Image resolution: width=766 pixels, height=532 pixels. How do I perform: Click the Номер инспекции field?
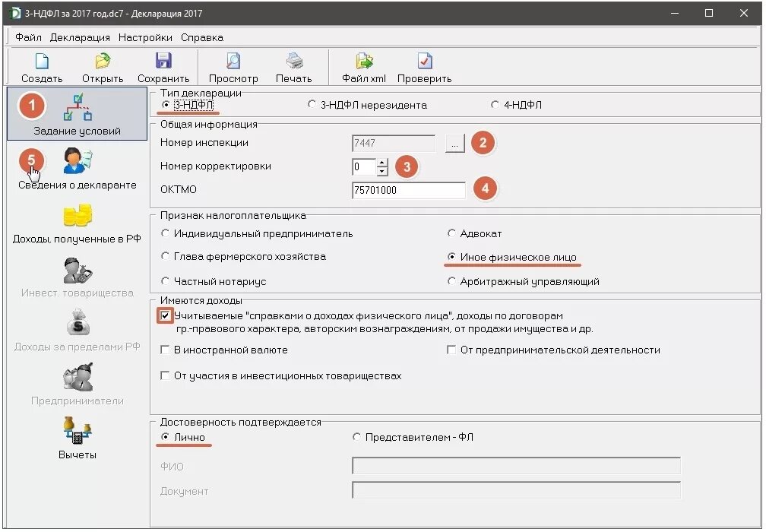(x=394, y=143)
